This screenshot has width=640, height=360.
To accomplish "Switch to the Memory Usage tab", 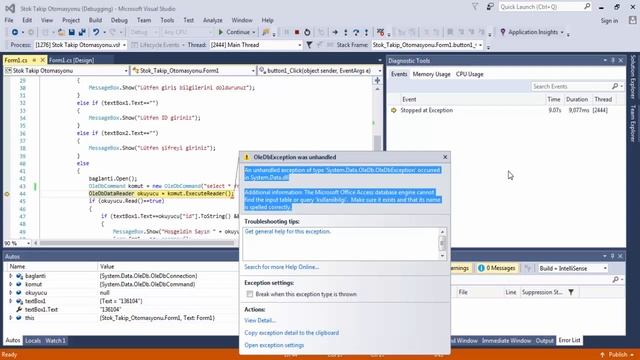I will [431, 74].
